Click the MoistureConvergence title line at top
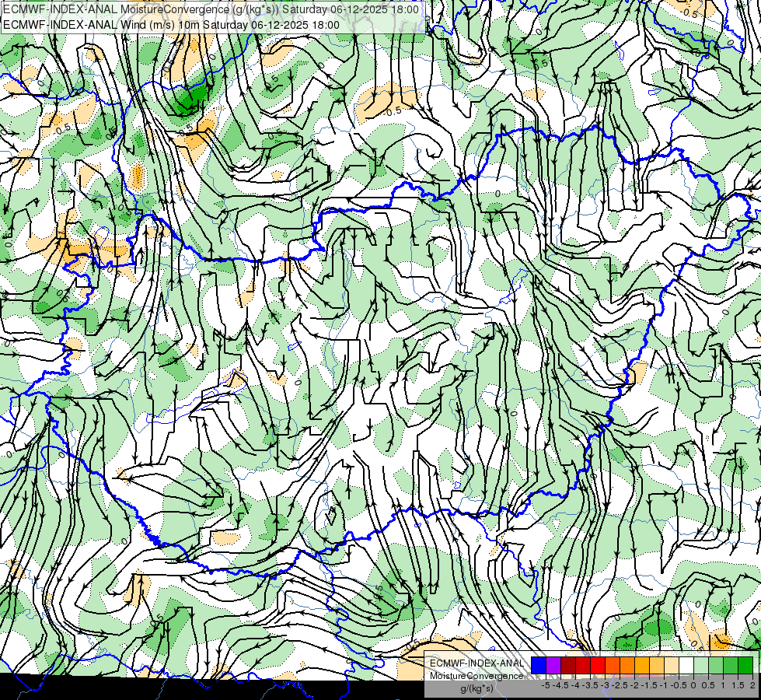 (x=211, y=9)
